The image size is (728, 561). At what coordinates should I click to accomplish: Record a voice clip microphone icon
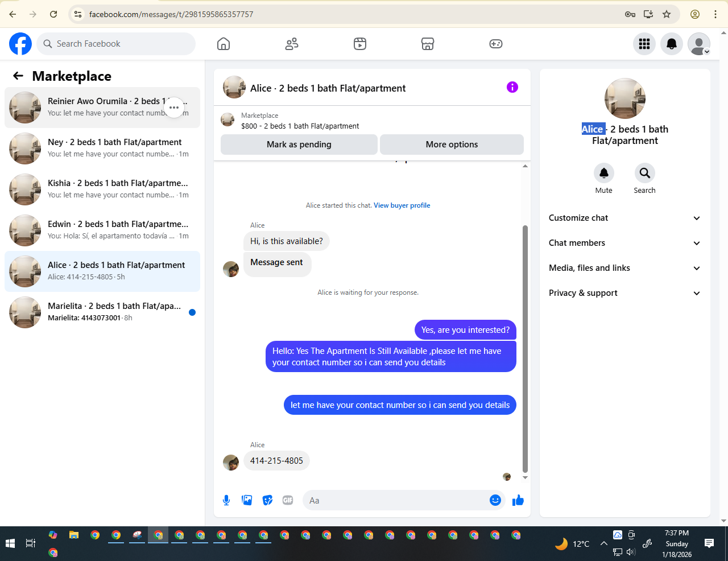(226, 500)
